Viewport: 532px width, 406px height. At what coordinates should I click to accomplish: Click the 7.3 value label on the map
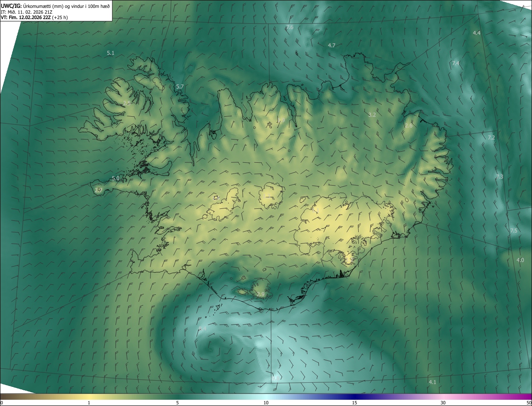[500, 177]
